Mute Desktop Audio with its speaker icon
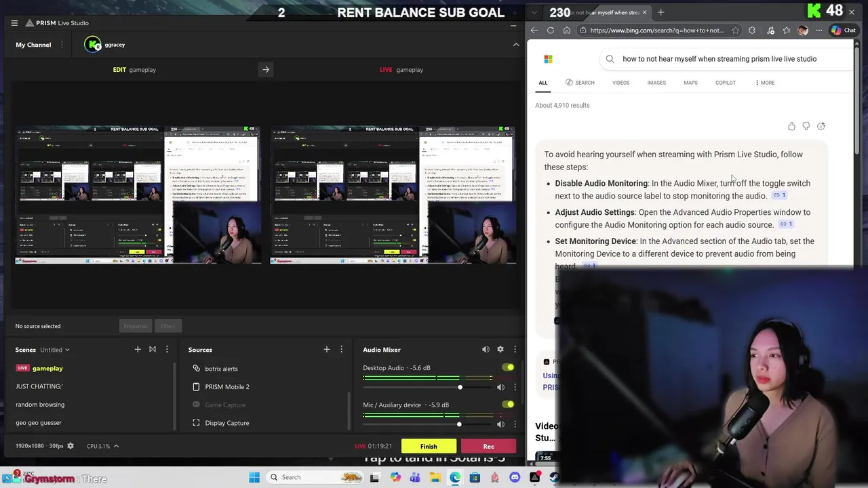 pos(500,387)
